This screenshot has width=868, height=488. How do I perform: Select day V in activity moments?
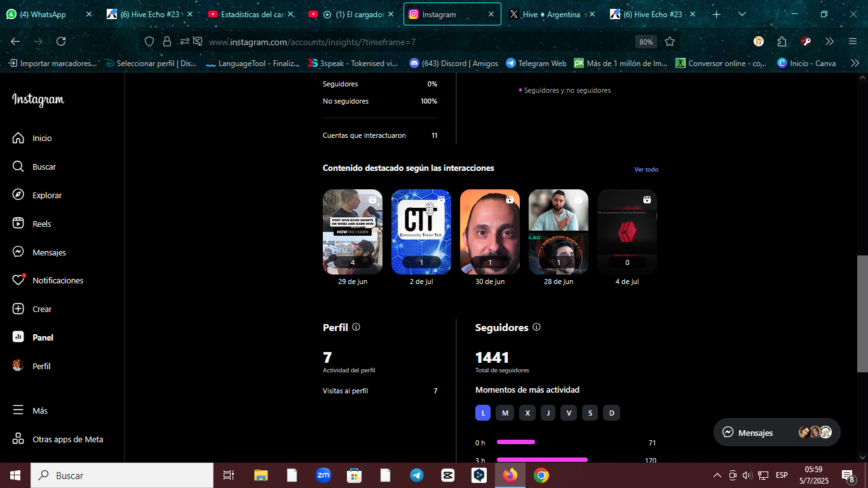[x=569, y=413]
